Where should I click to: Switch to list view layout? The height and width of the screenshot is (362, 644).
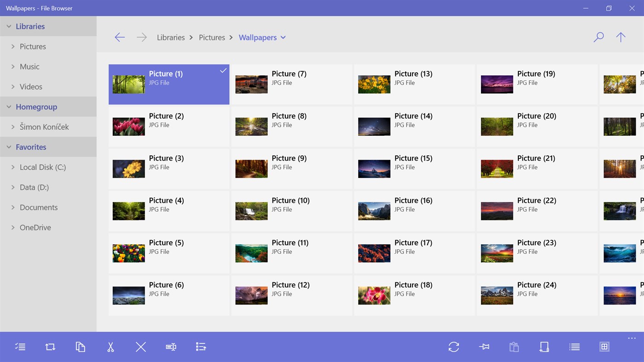(x=574, y=346)
